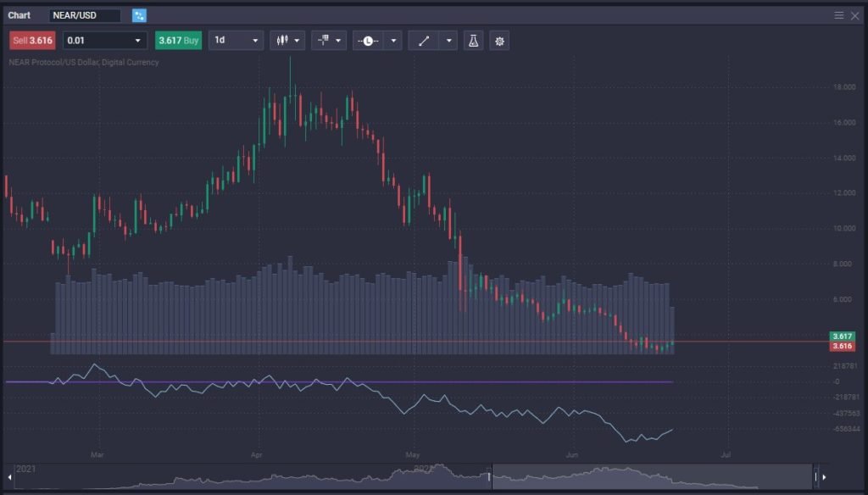Image resolution: width=868 pixels, height=495 pixels.
Task: Click the NEAR/USD symbol input field
Action: (84, 15)
